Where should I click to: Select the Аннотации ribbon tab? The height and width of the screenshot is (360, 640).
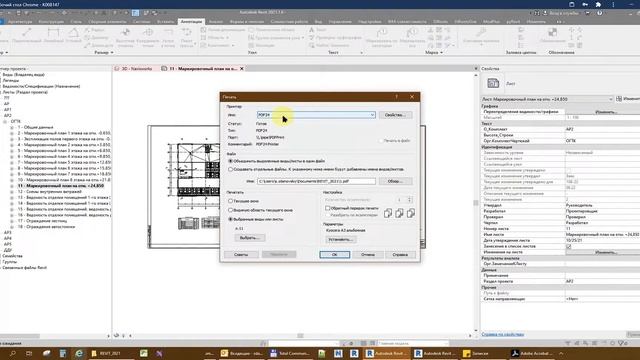coord(191,22)
